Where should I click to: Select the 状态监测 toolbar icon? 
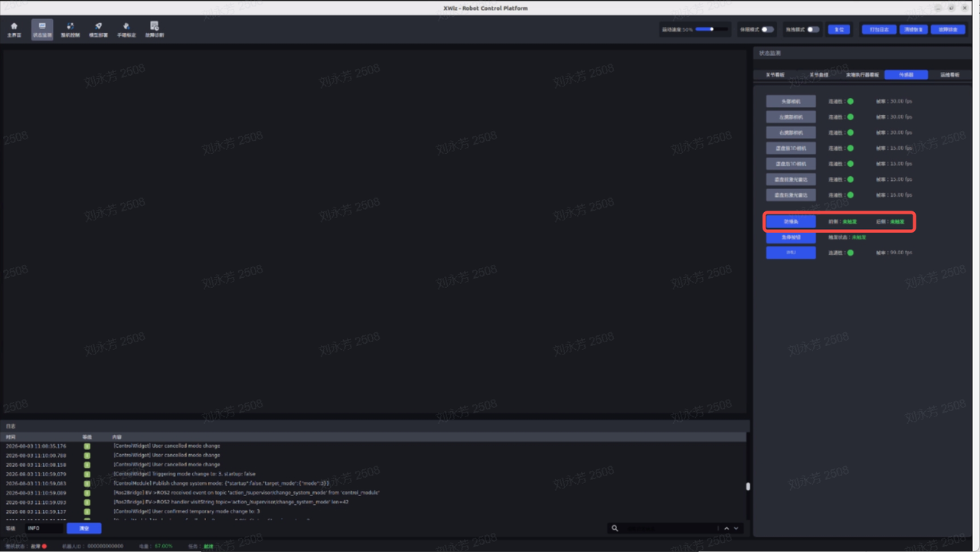pos(42,30)
